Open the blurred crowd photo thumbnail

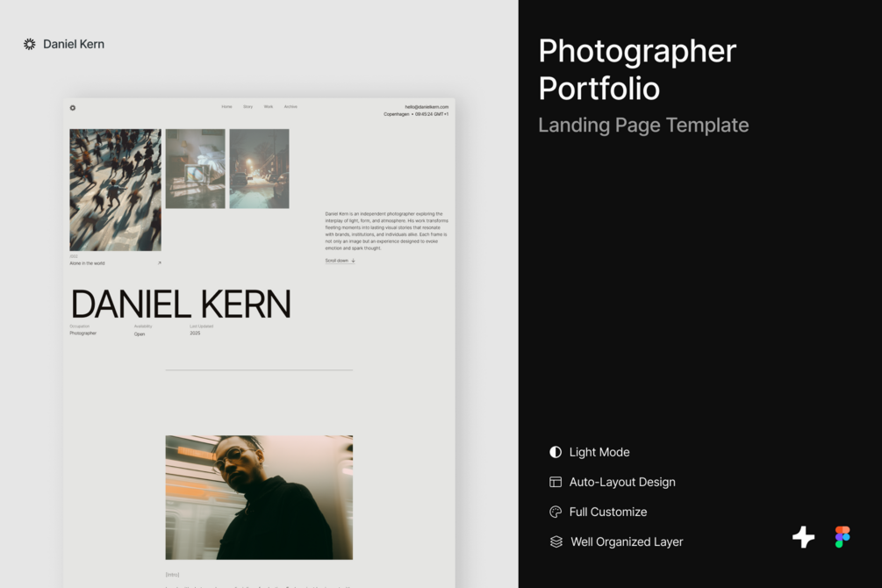click(x=115, y=190)
